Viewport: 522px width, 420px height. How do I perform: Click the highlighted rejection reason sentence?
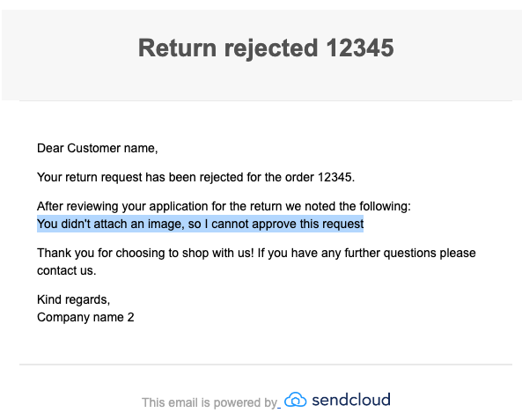(200, 224)
